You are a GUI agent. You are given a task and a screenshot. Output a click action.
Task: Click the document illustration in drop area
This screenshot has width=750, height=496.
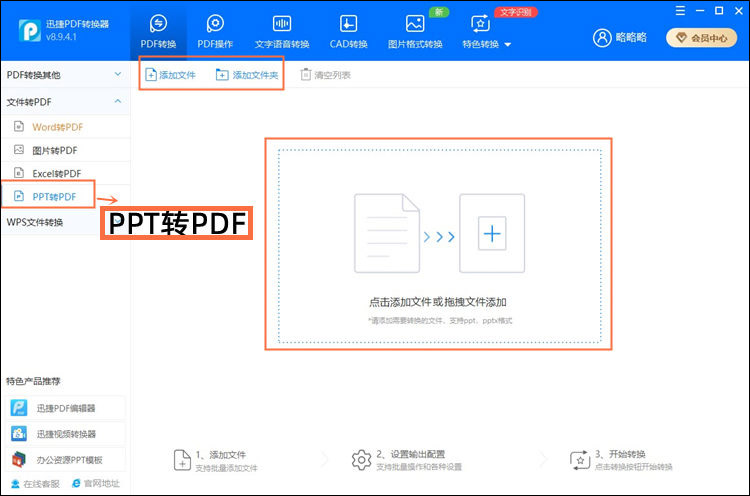(387, 233)
